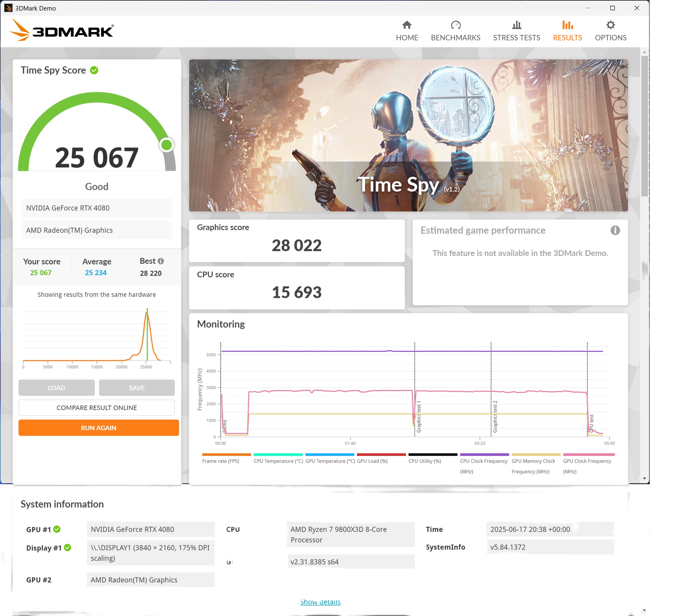This screenshot has height=616, width=693.
Task: Click the verification checkmark next to GPU #1
Action: click(57, 529)
